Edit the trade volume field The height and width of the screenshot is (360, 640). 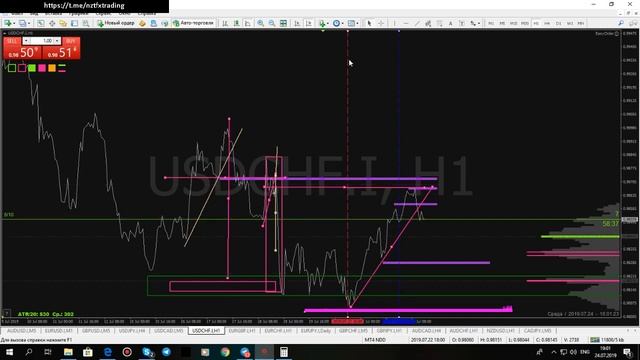[x=42, y=41]
